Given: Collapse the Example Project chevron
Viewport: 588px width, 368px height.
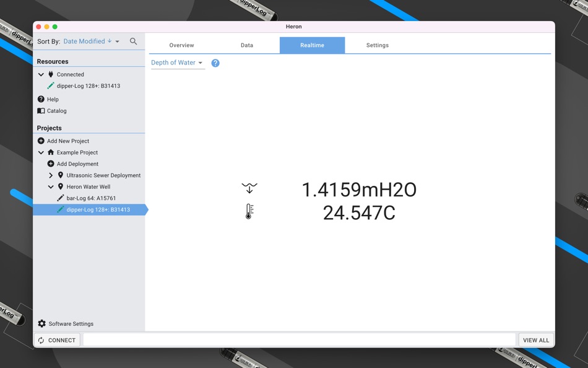Looking at the screenshot, I should [41, 152].
